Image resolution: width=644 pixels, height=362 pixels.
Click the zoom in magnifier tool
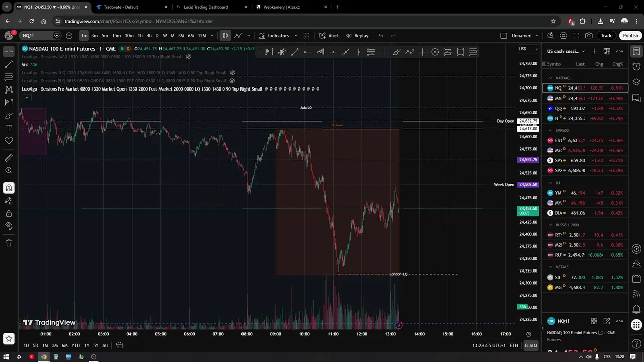click(x=9, y=170)
